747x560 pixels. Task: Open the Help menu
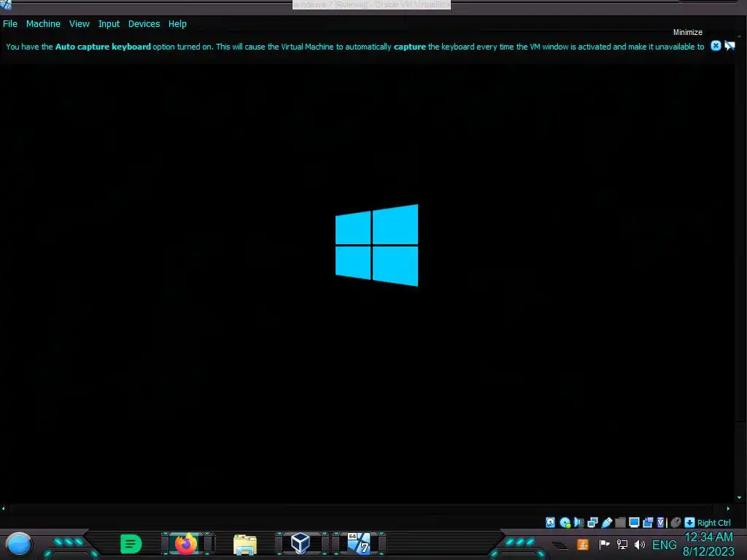(x=177, y=24)
